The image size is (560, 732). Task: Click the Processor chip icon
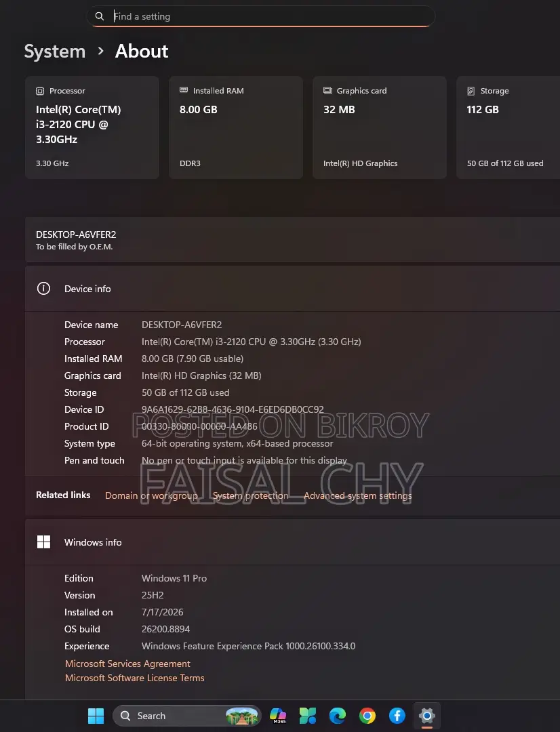pos(40,91)
